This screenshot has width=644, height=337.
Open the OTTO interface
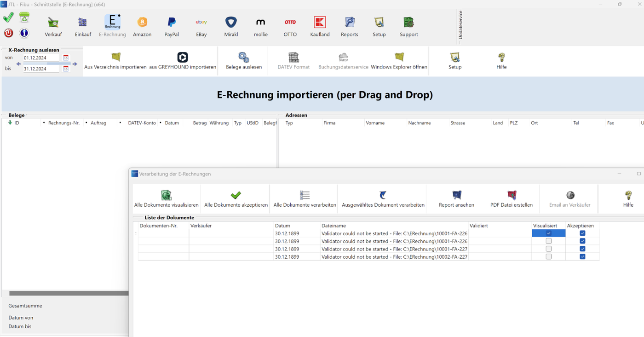point(290,27)
